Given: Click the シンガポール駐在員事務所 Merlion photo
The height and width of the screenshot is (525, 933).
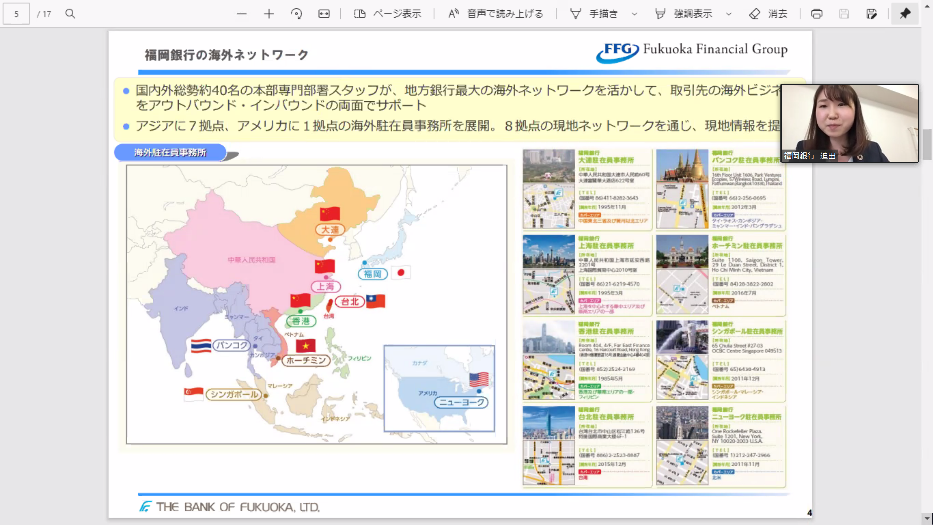Looking at the screenshot, I should click(x=682, y=337).
